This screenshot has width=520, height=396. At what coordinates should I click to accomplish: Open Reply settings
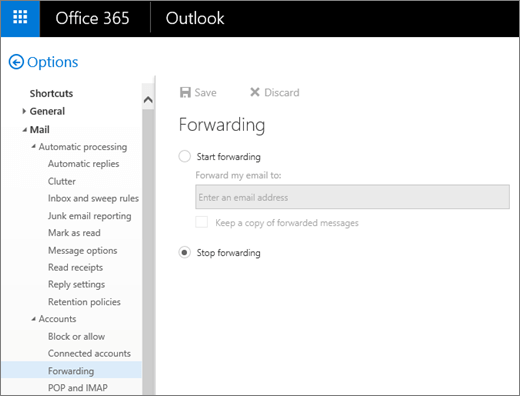tap(77, 284)
